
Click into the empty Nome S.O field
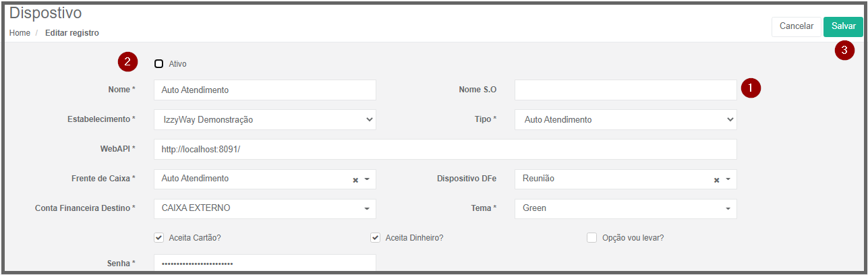(626, 90)
